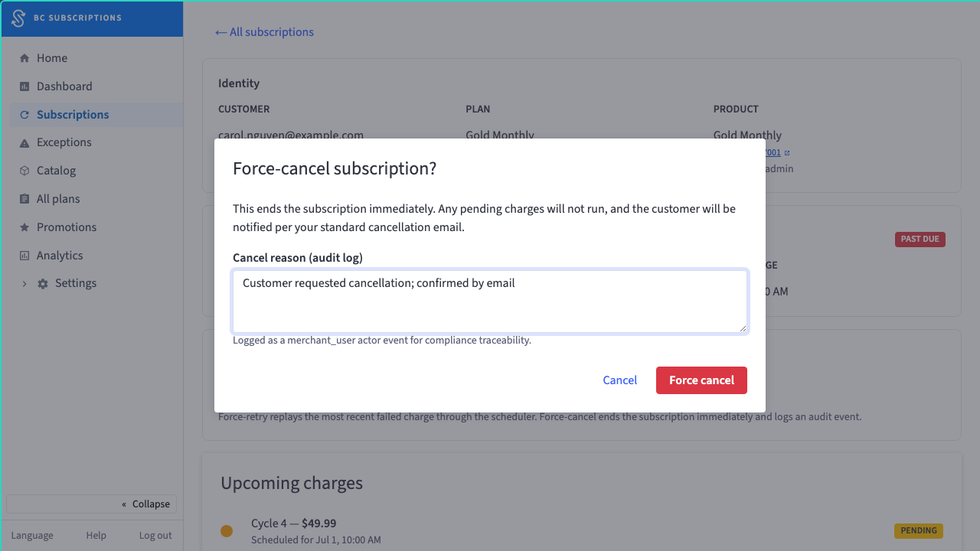Click the Language link in footer

point(32,536)
